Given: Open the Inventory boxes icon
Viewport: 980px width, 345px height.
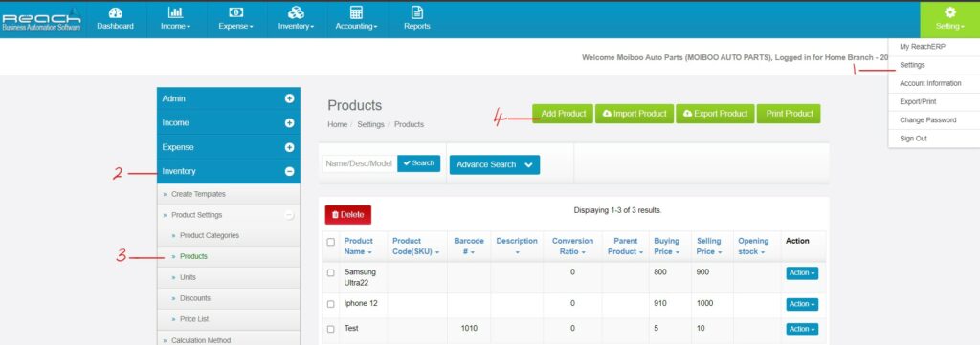Looking at the screenshot, I should pos(297,12).
